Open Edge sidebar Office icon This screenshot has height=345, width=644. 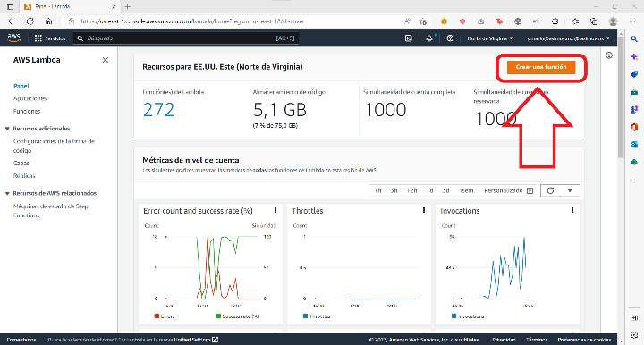click(634, 127)
